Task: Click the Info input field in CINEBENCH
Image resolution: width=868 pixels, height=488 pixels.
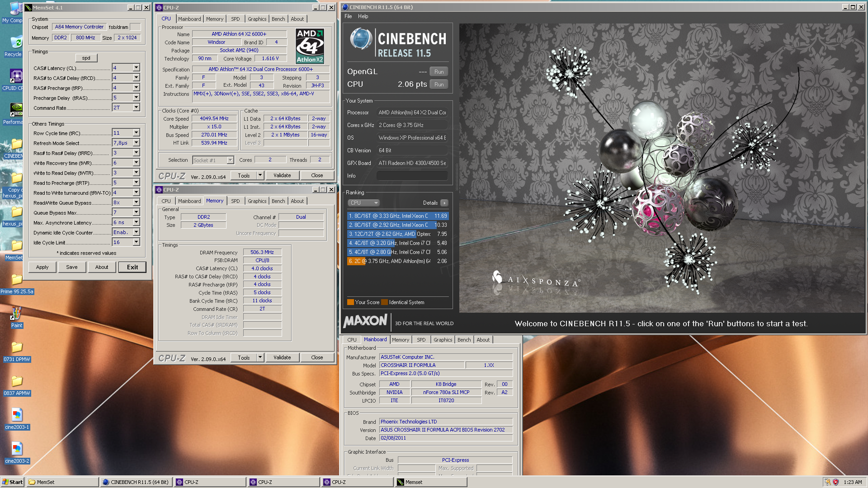Action: click(x=412, y=176)
